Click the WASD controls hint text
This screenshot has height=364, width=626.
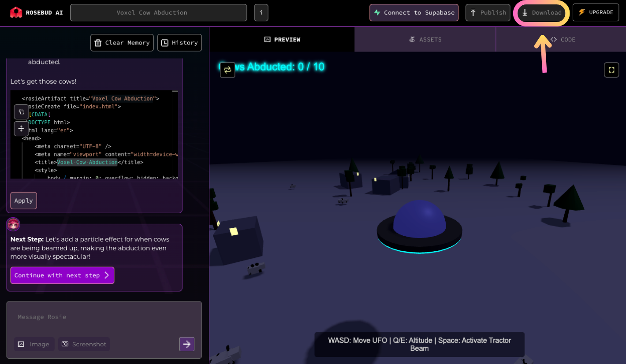tap(419, 344)
